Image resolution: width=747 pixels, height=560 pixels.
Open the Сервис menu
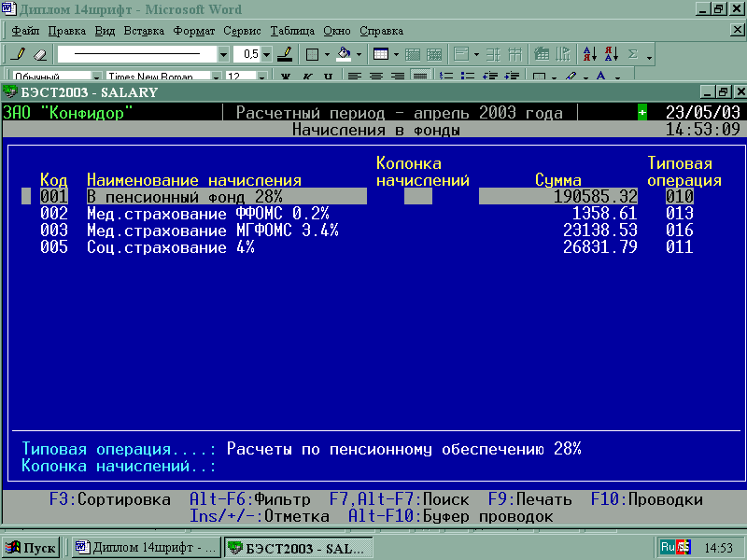(242, 31)
